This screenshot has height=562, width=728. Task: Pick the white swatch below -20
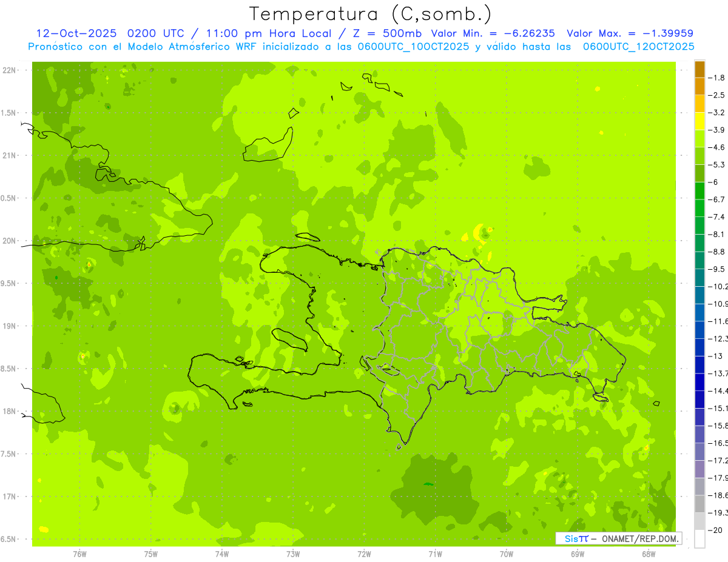(x=699, y=538)
